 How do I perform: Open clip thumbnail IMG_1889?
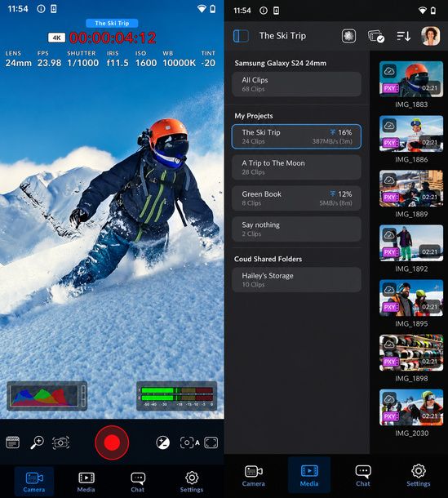411,189
